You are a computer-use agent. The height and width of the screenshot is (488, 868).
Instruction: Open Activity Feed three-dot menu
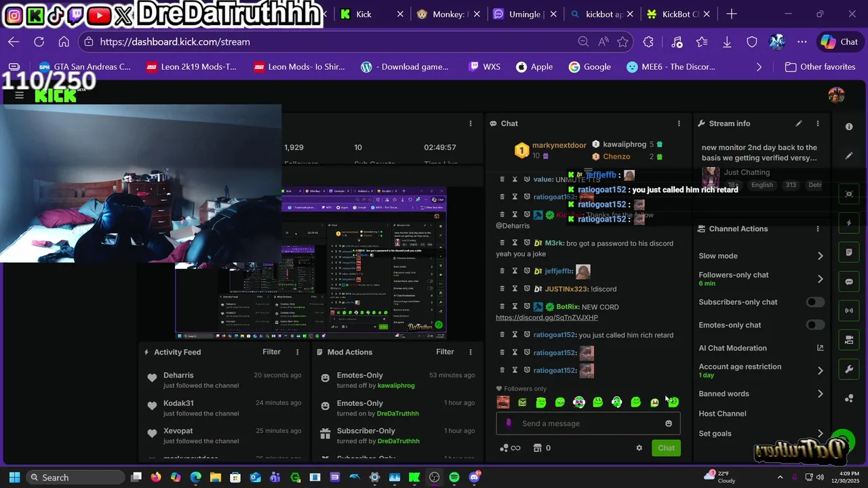point(297,352)
